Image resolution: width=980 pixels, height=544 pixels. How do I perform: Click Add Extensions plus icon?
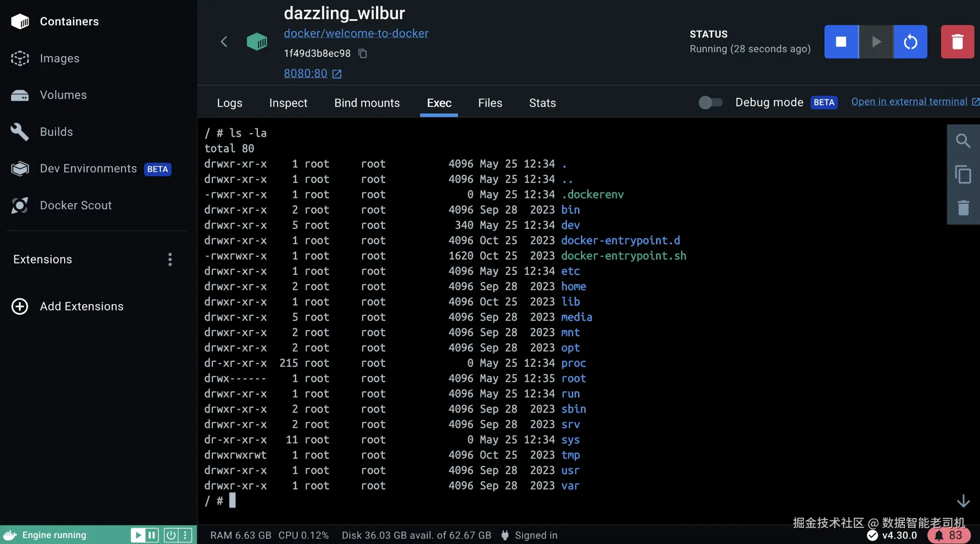click(x=20, y=306)
